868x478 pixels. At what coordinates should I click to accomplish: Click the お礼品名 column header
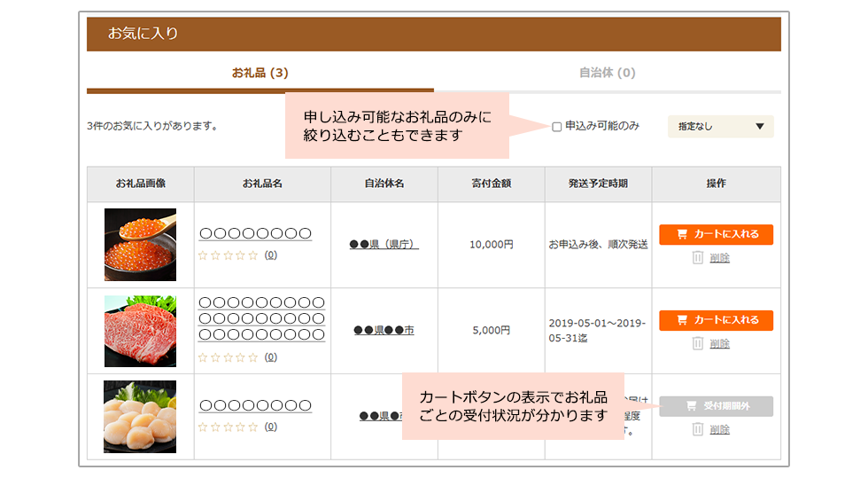click(x=262, y=183)
